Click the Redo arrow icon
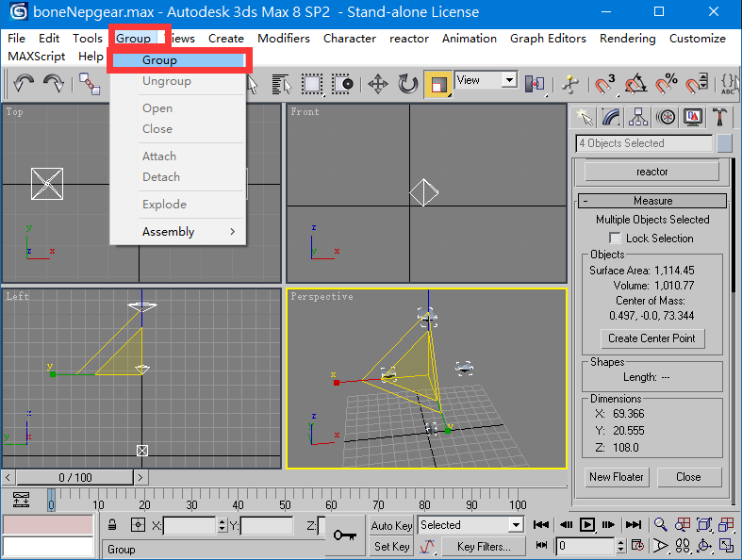 click(54, 84)
